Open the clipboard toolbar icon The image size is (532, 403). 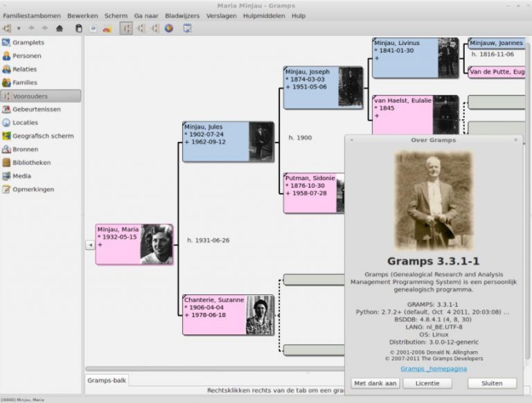pos(79,28)
